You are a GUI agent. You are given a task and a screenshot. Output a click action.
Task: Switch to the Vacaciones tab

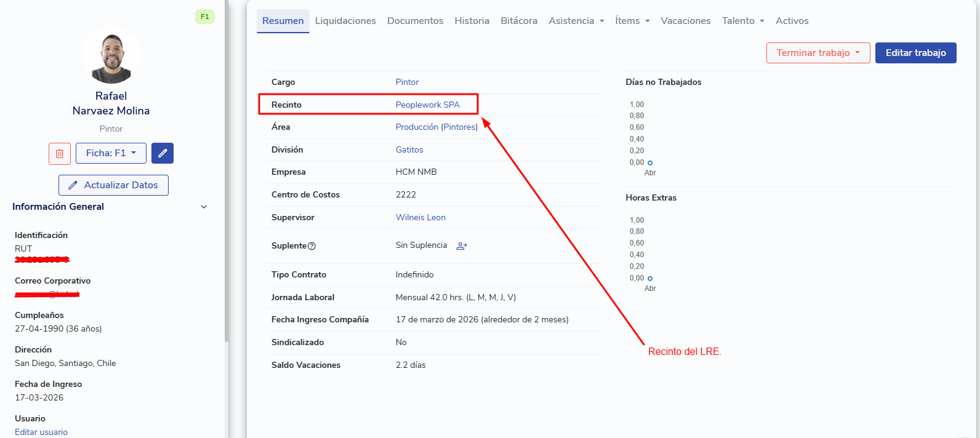click(686, 21)
